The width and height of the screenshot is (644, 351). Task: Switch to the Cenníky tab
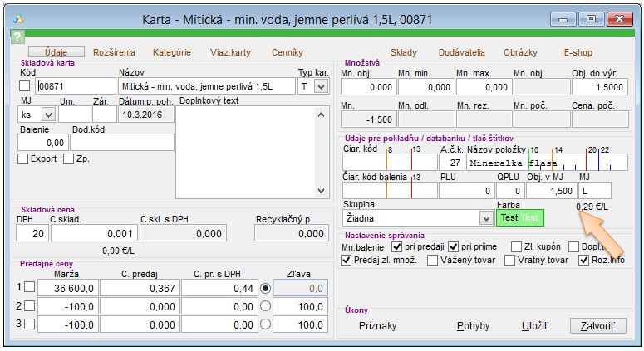click(x=287, y=52)
